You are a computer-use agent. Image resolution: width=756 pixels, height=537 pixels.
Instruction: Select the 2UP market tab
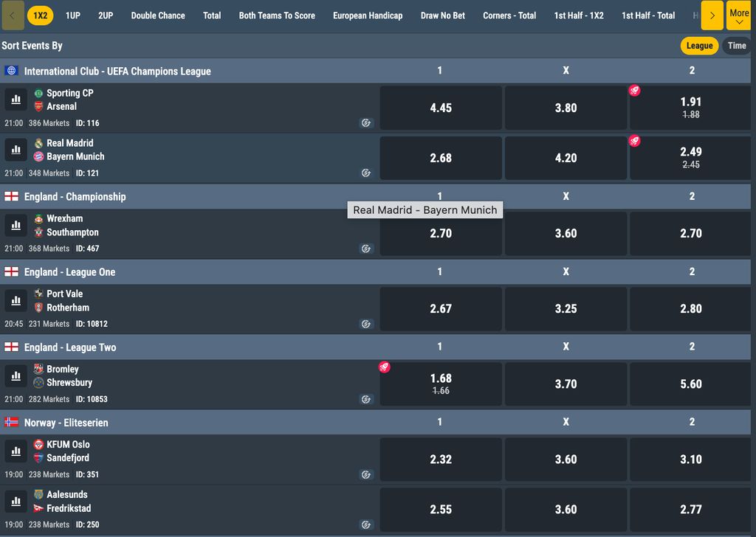106,15
